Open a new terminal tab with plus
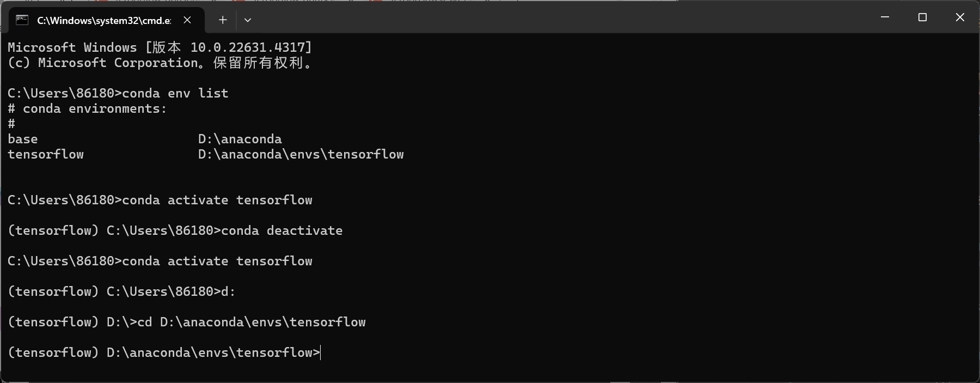The image size is (980, 383). (223, 20)
